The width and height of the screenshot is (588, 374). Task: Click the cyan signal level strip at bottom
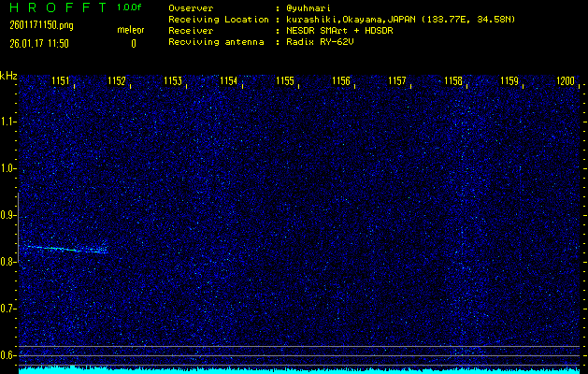(299, 369)
